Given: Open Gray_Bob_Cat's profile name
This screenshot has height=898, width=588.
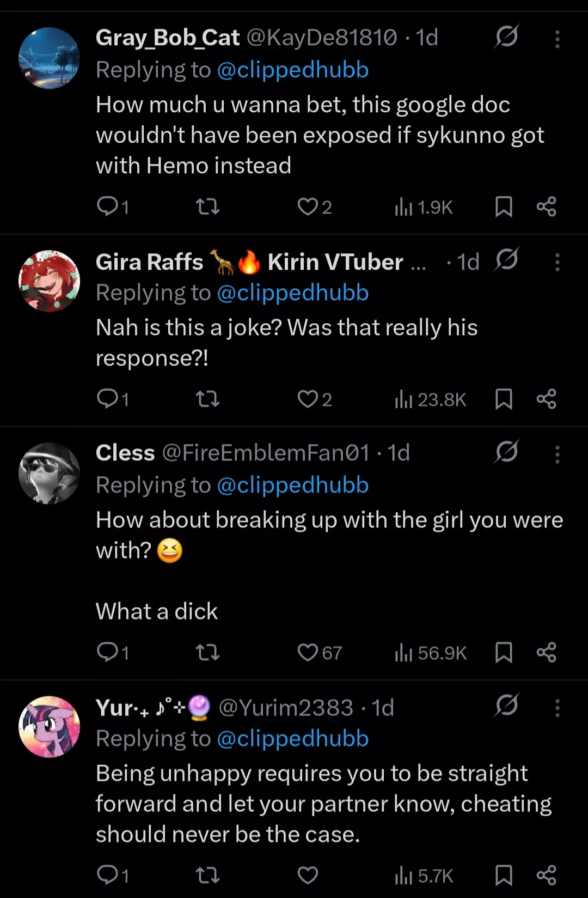Looking at the screenshot, I should pos(168,38).
